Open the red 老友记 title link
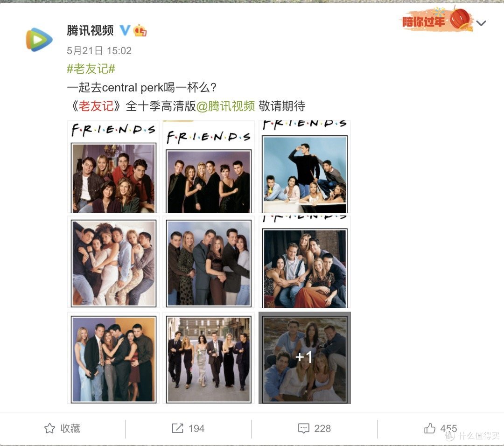This screenshot has width=504, height=446. tap(96, 106)
